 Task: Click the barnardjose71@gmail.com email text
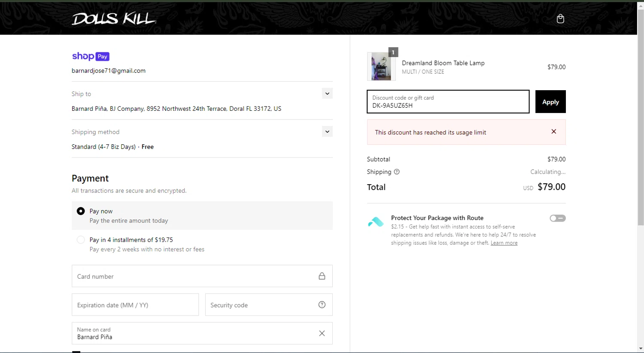[109, 71]
